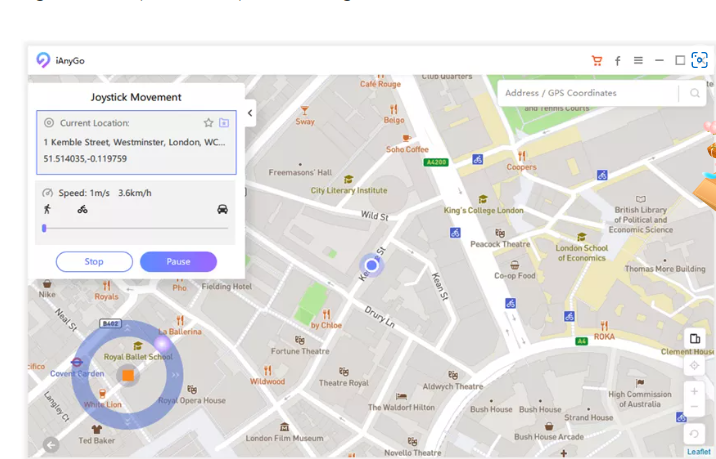Click London Film Museum label

(284, 438)
